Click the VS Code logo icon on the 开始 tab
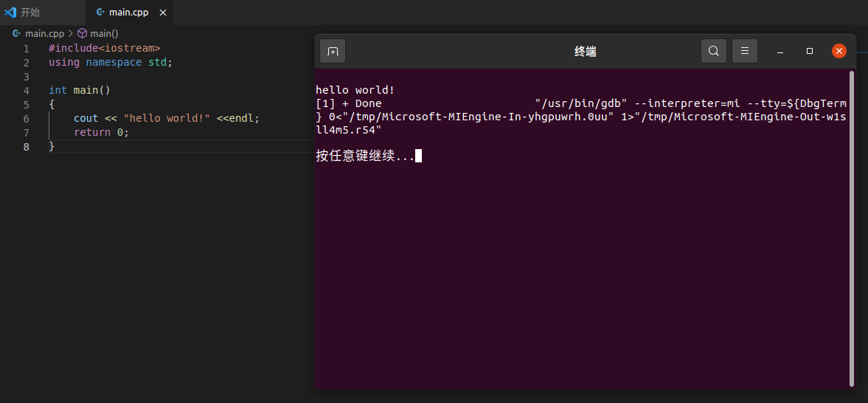Image resolution: width=868 pixels, height=403 pixels. pyautogui.click(x=10, y=13)
